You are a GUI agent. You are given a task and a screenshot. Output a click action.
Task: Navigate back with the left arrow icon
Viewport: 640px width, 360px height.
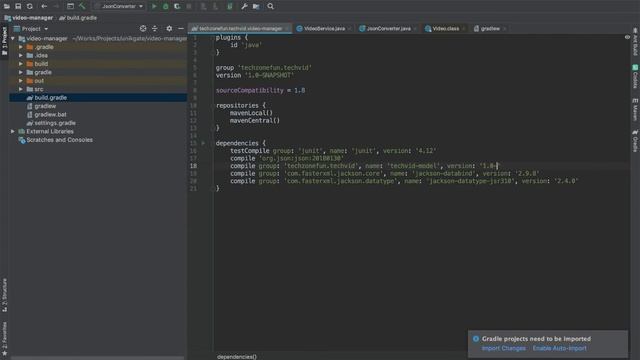pyautogui.click(x=44, y=6)
